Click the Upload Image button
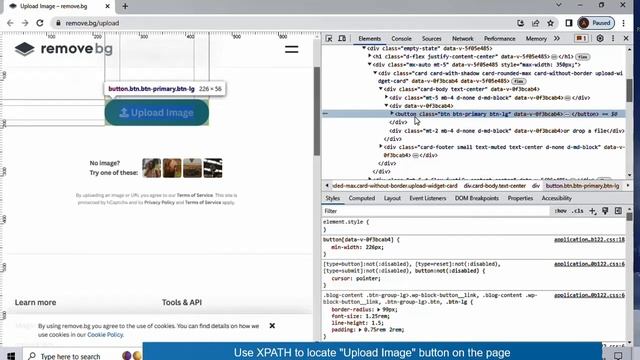Viewport: 640px width, 360px height. click(157, 113)
